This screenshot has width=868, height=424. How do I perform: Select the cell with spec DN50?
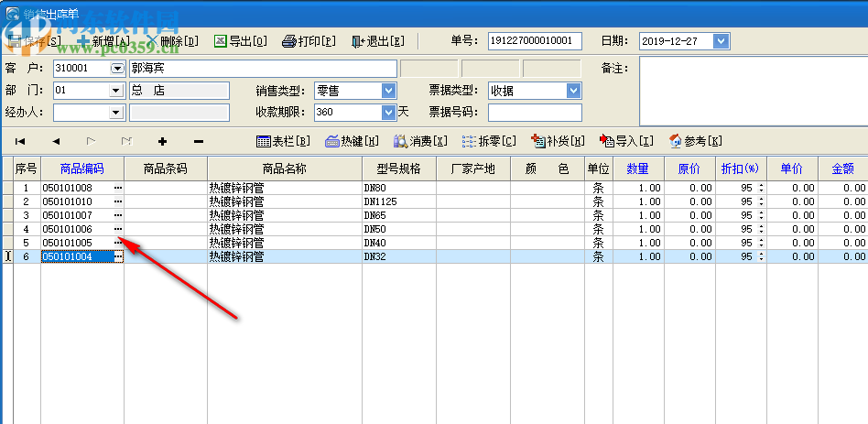[x=400, y=229]
